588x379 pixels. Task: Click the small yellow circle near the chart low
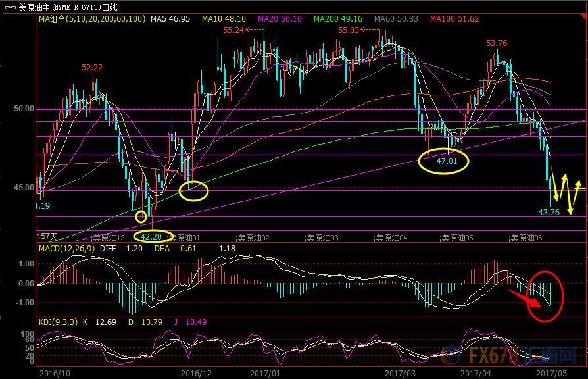pos(141,216)
